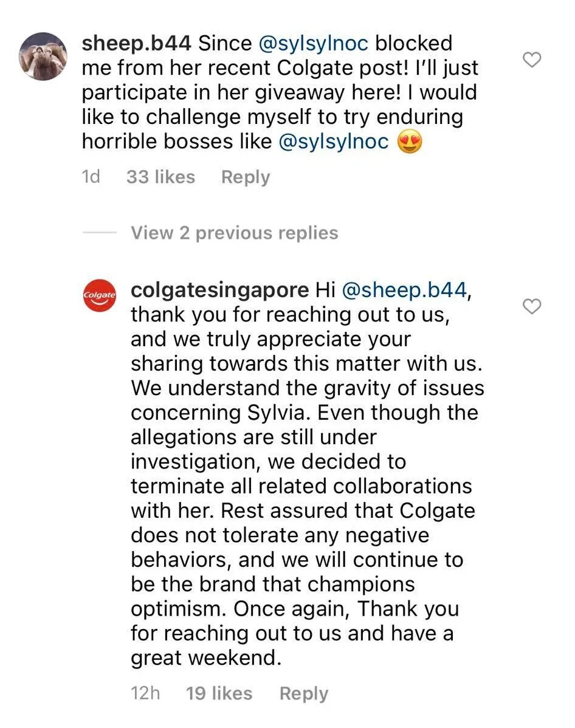The height and width of the screenshot is (728, 575).
Task: Click the Colgate reply text about terminating collaborations
Action: (x=301, y=486)
